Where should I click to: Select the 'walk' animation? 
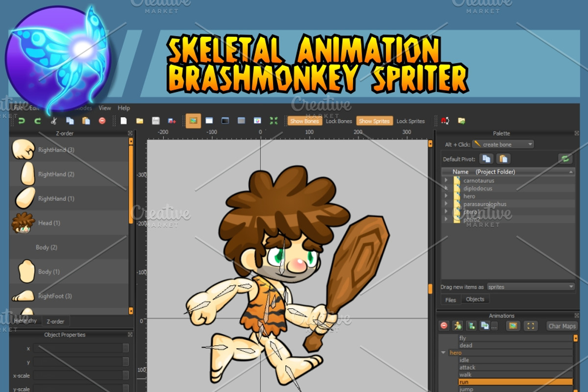point(515,375)
